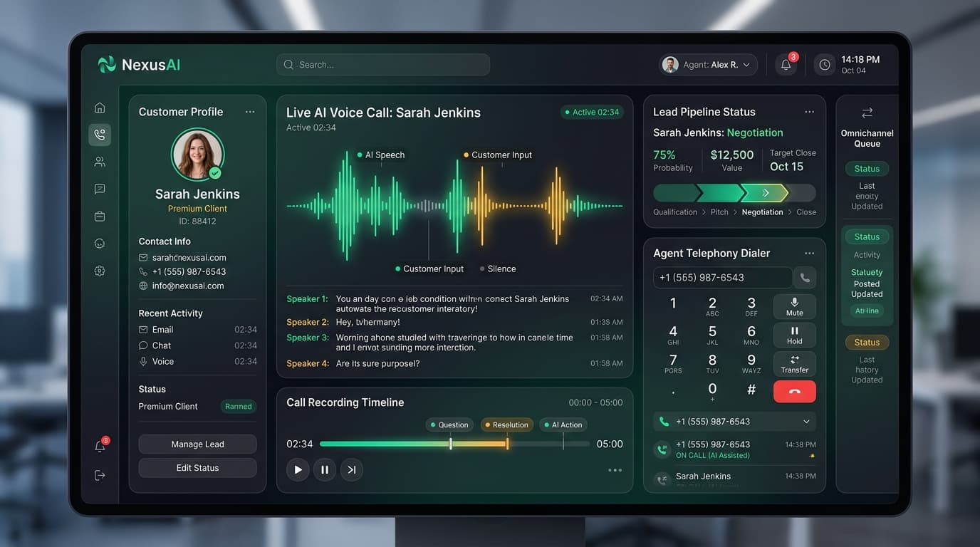Select the Close pipeline stage label

pyautogui.click(x=806, y=212)
